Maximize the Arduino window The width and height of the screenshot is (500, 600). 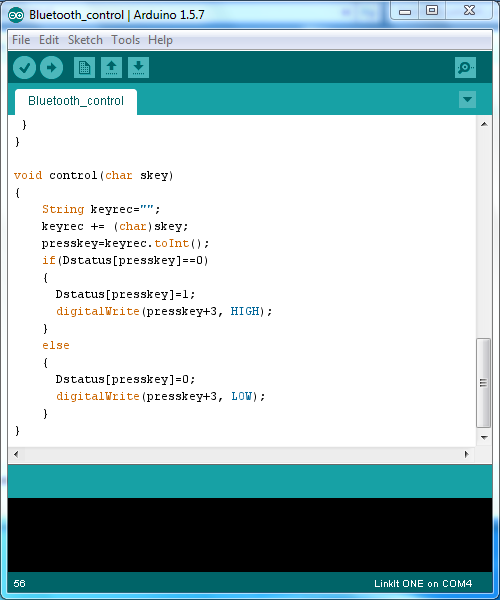[x=432, y=11]
